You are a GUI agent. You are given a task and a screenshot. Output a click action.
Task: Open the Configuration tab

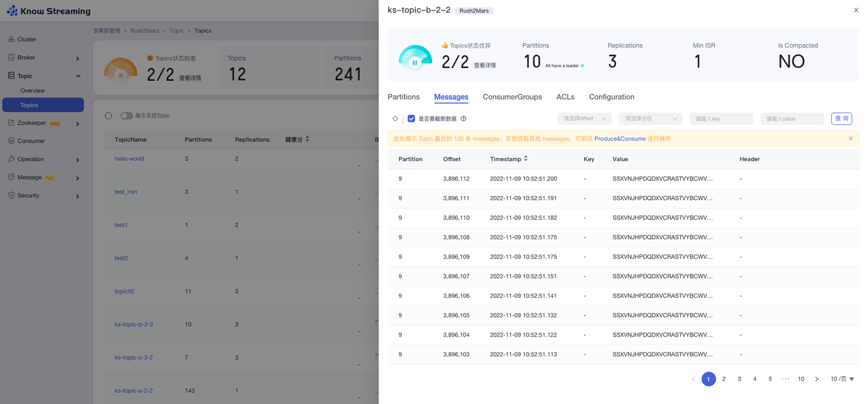point(611,97)
